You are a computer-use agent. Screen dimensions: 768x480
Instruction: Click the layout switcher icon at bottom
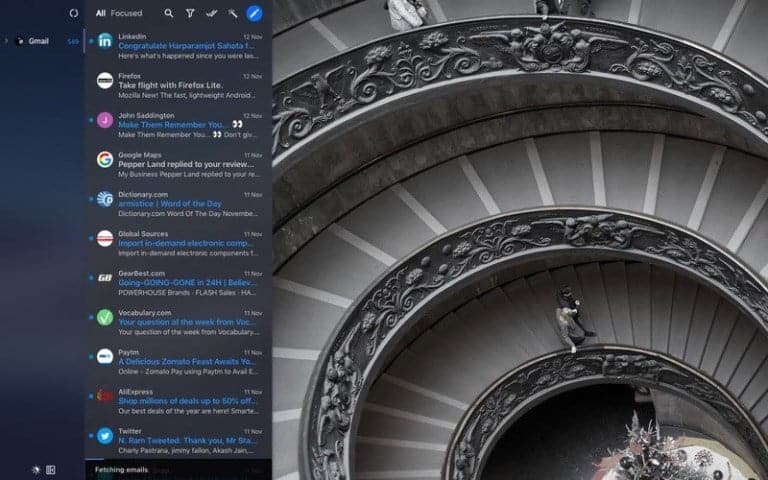[x=50, y=470]
